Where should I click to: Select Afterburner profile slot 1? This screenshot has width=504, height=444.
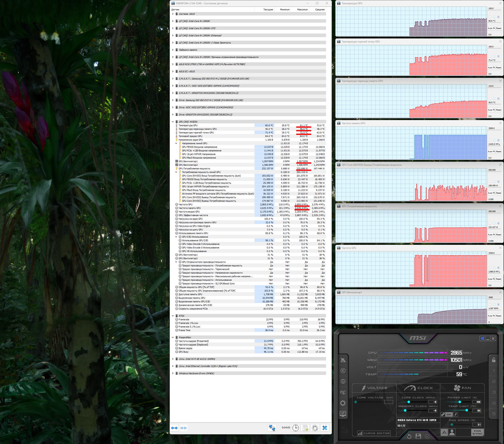(494, 371)
